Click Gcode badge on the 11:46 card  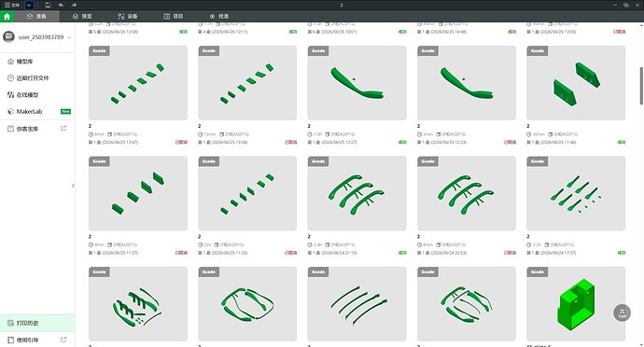[538, 51]
